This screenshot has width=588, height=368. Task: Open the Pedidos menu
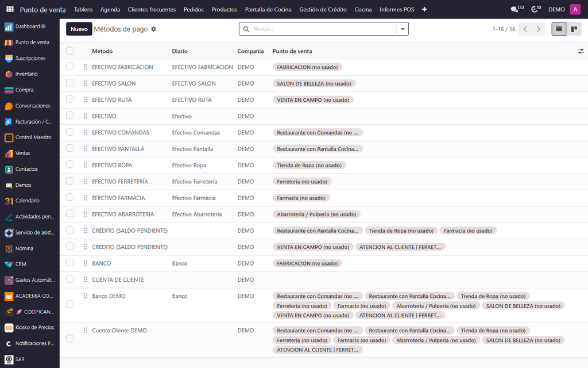point(194,9)
